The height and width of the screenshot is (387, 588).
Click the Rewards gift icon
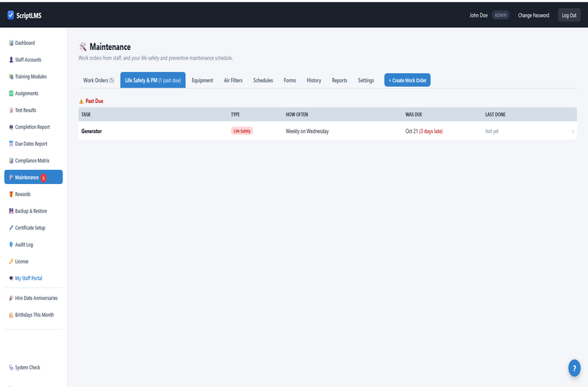pos(11,194)
